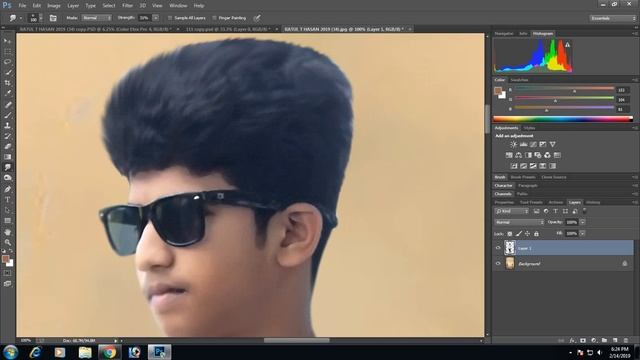Open the Image menu
This screenshot has width=640, height=360.
[x=53, y=6]
